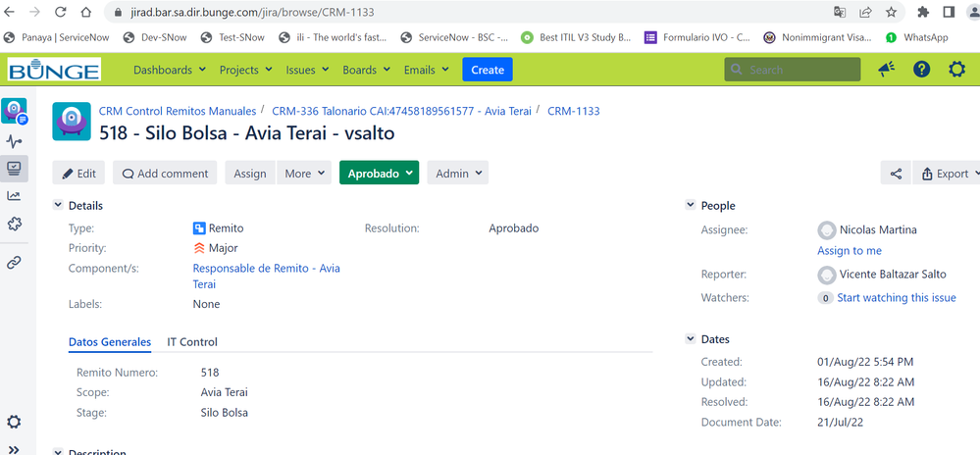Bookmark this page with the star icon
This screenshot has width=980, height=455.
point(892,12)
